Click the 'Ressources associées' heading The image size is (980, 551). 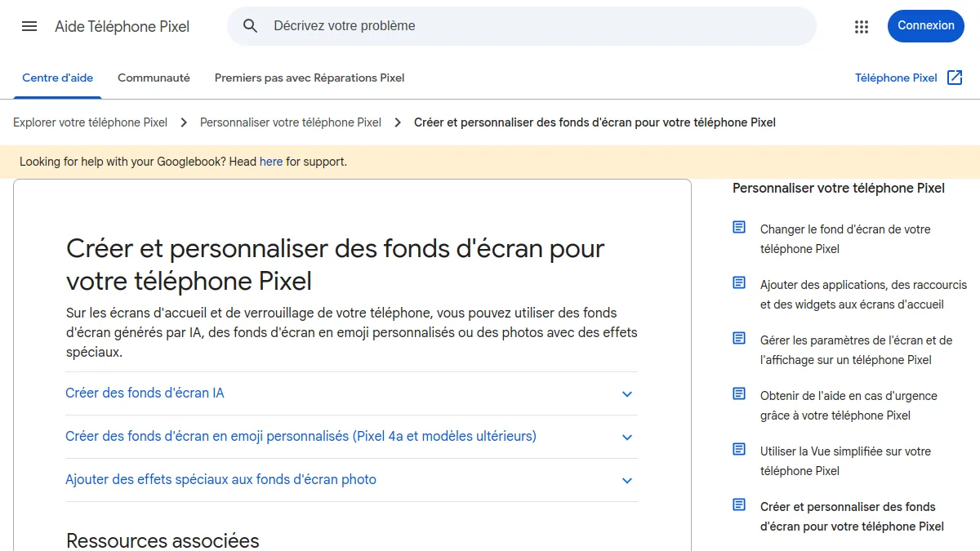coord(163,540)
